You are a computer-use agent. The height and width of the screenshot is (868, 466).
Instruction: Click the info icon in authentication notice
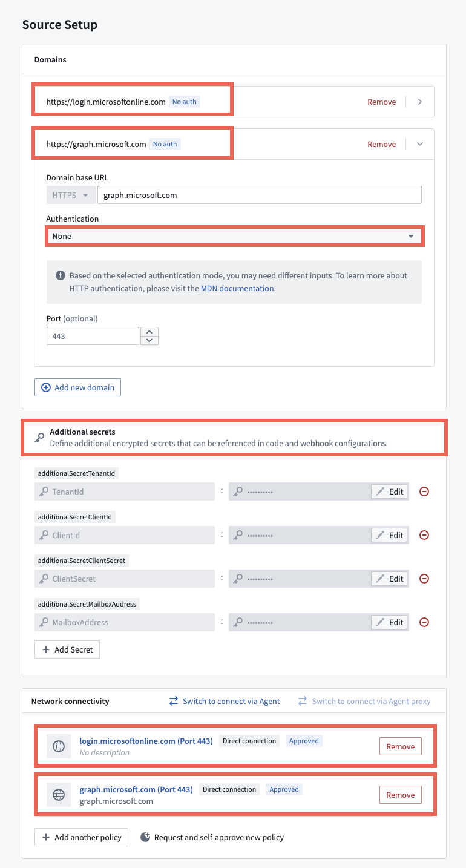coord(61,275)
